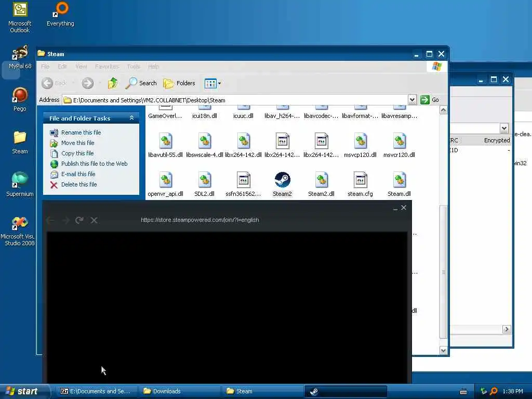
Task: Click the Encrypted column header
Action: pos(497,140)
